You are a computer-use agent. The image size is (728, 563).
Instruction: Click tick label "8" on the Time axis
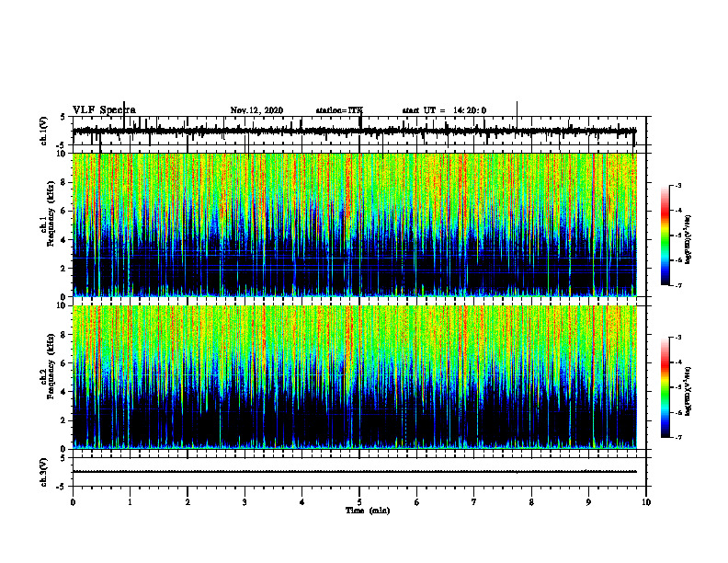click(531, 502)
